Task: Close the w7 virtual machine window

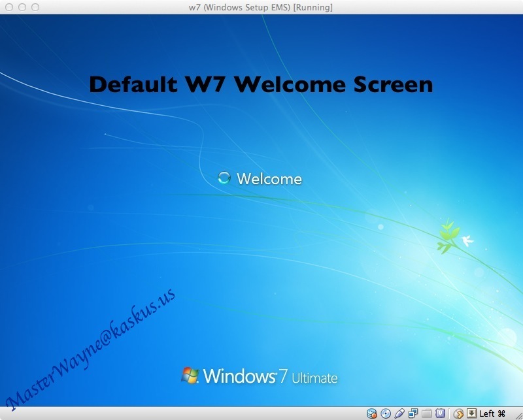Action: click(8, 7)
